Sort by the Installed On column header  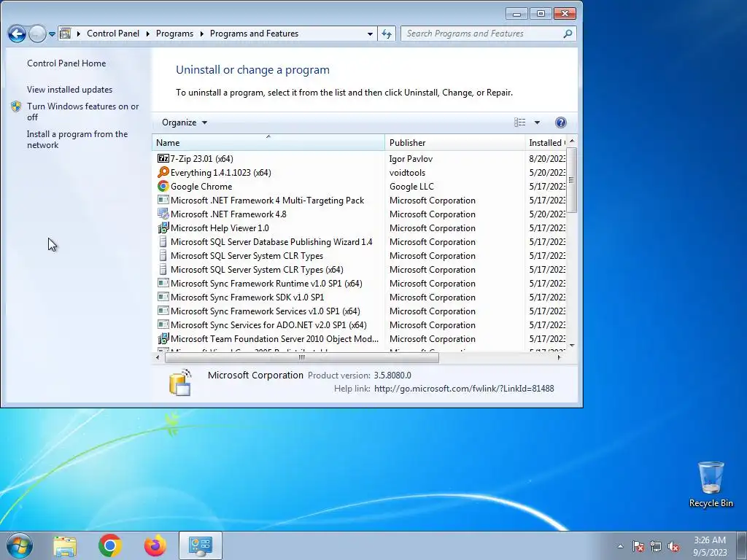pyautogui.click(x=546, y=142)
